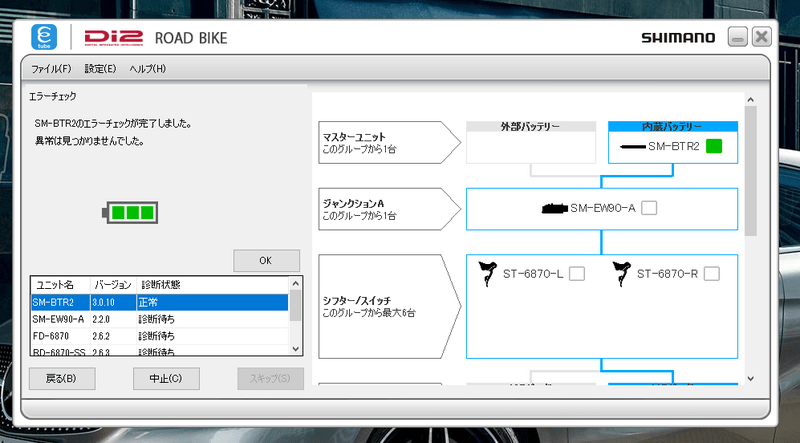Click the diagram panel scrollbar thumb
The image size is (800, 443).
tap(750, 171)
